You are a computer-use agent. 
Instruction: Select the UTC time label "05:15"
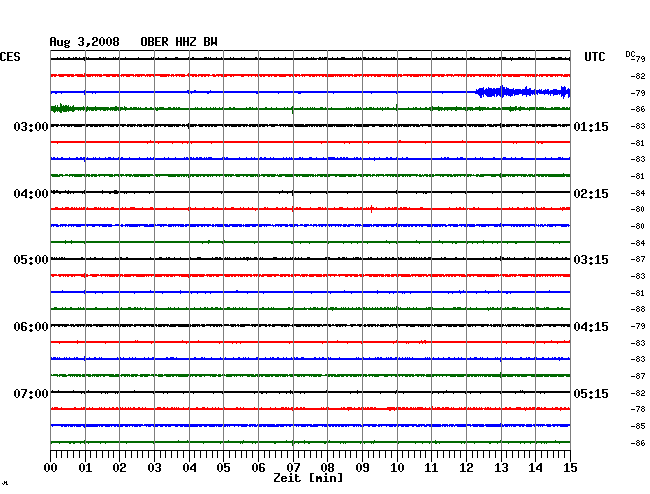[591, 393]
